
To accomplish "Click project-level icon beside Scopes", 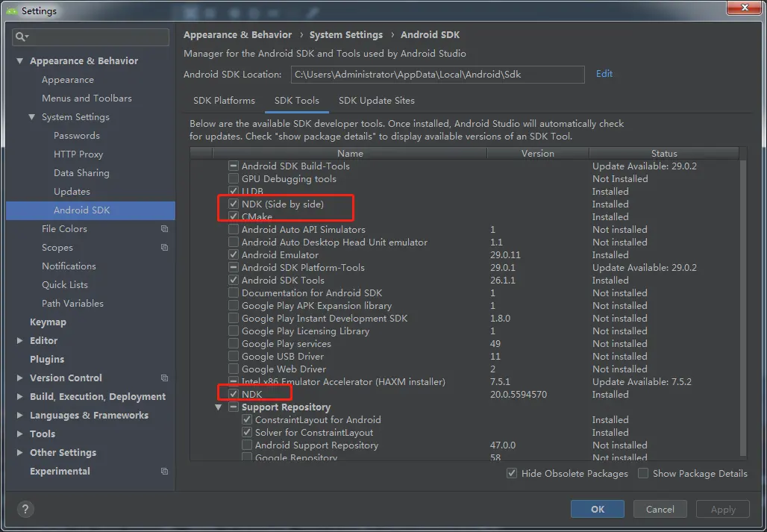I will [x=164, y=248].
